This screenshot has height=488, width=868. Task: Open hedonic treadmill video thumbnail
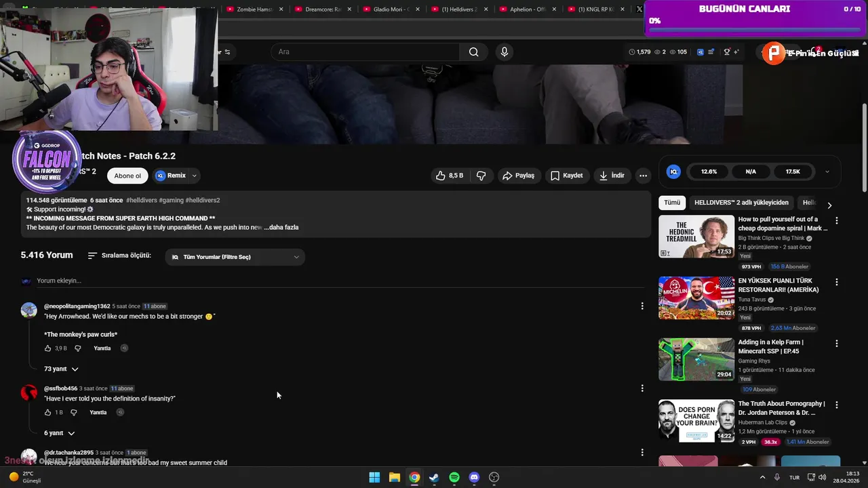[696, 237]
